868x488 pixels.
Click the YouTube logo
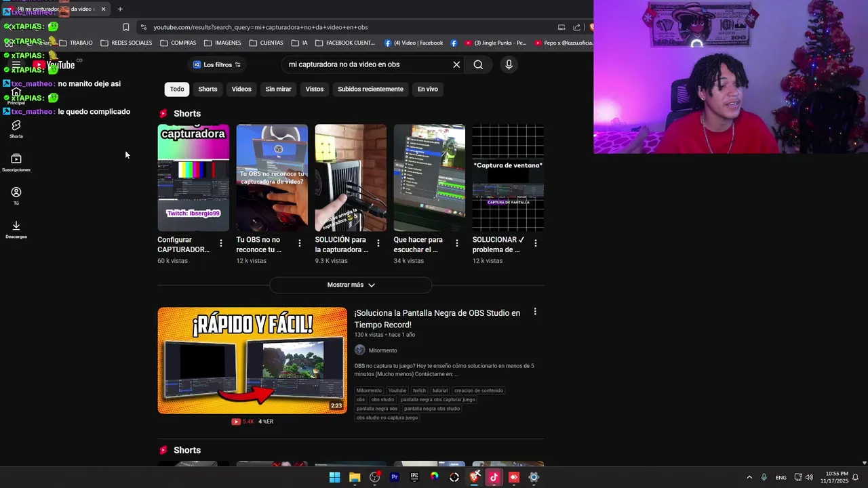click(54, 65)
